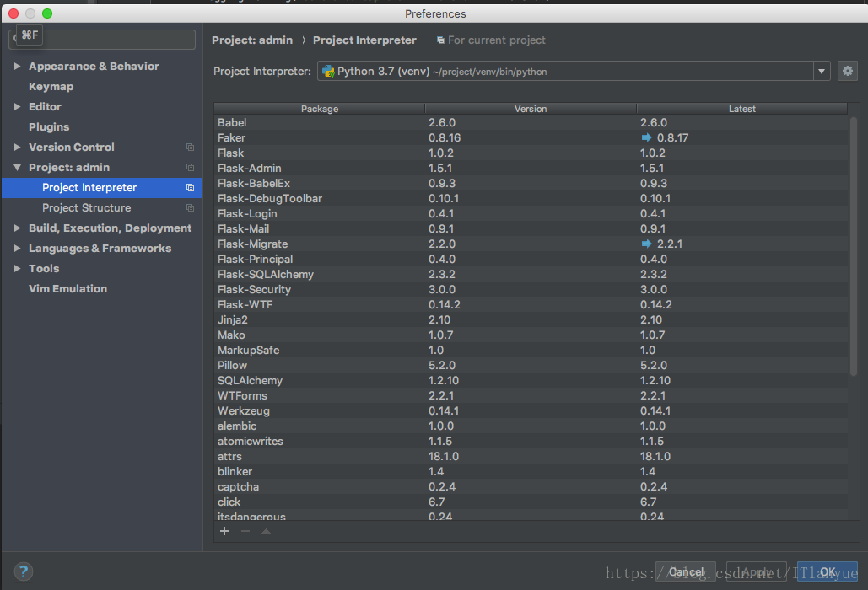Select the atomicwrites package row

pos(531,442)
